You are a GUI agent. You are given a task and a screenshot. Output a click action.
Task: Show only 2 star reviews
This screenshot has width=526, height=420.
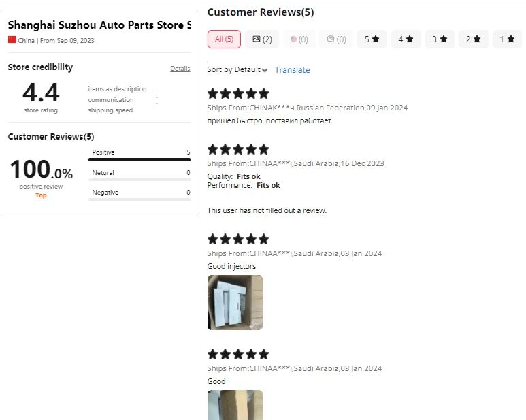(x=474, y=39)
